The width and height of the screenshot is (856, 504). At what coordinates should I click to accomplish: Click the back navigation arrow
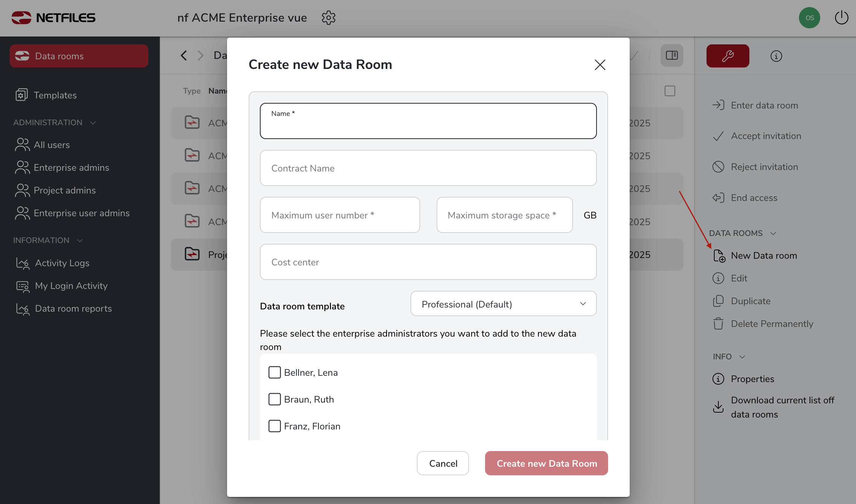click(x=183, y=56)
